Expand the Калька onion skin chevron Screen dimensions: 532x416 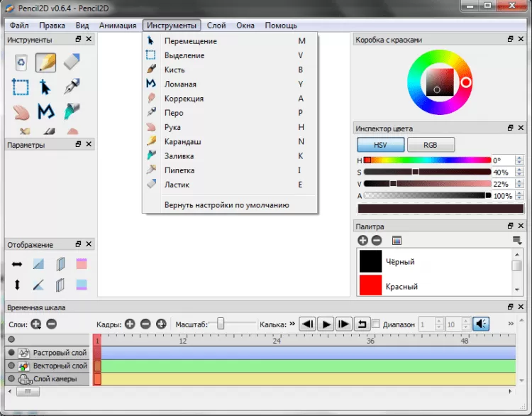292,324
